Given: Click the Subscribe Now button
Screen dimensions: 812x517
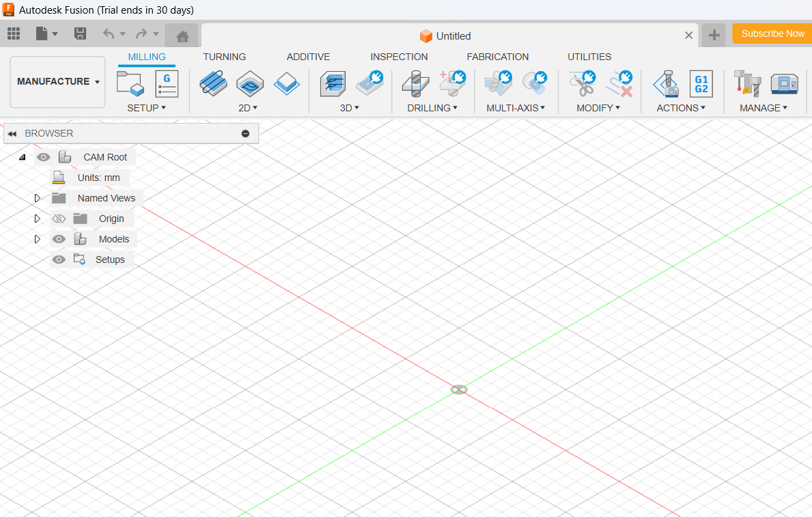Looking at the screenshot, I should [772, 33].
